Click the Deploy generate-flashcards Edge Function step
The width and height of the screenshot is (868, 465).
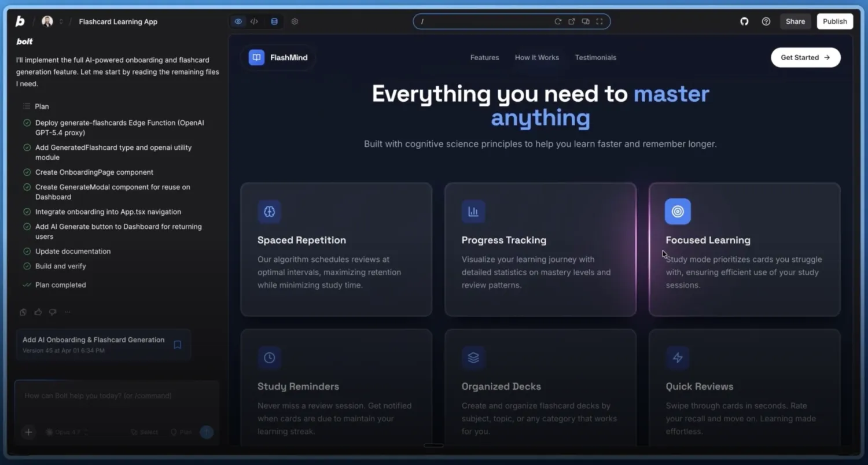tap(119, 128)
